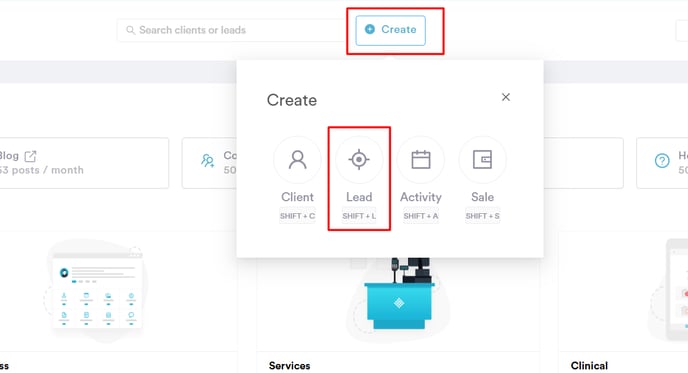Click the people community icon card
This screenshot has height=373, width=688.
[209, 163]
